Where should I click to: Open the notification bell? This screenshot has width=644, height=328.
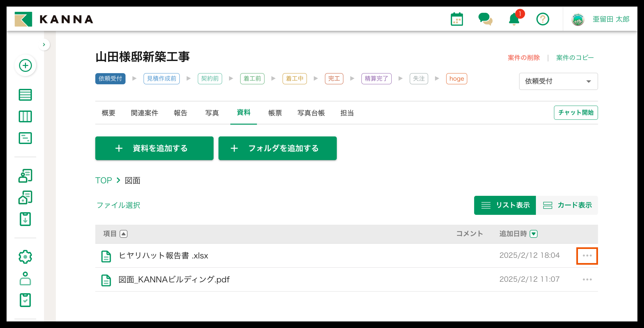point(514,19)
